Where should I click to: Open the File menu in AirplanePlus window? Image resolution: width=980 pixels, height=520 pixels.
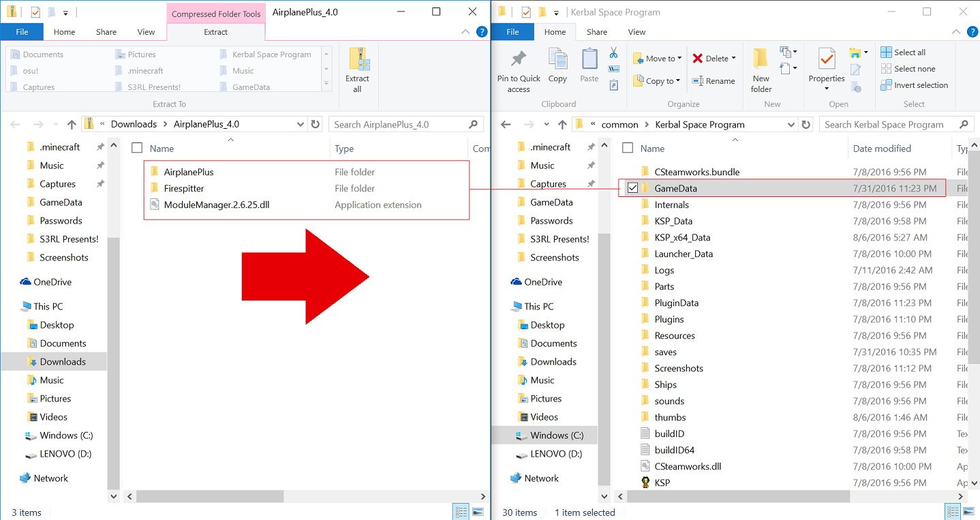pos(22,32)
